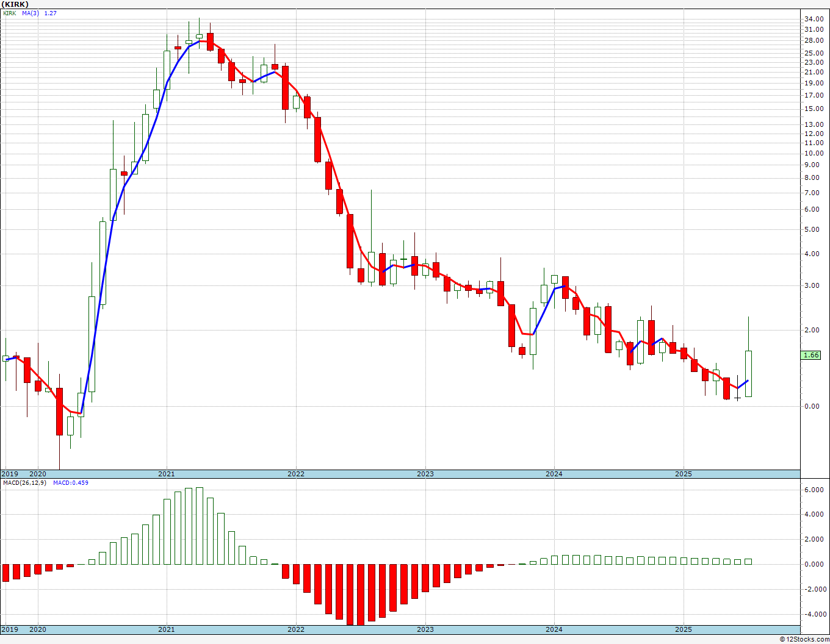
Task: Click the (KIRK) ticker title
Action: point(15,4)
